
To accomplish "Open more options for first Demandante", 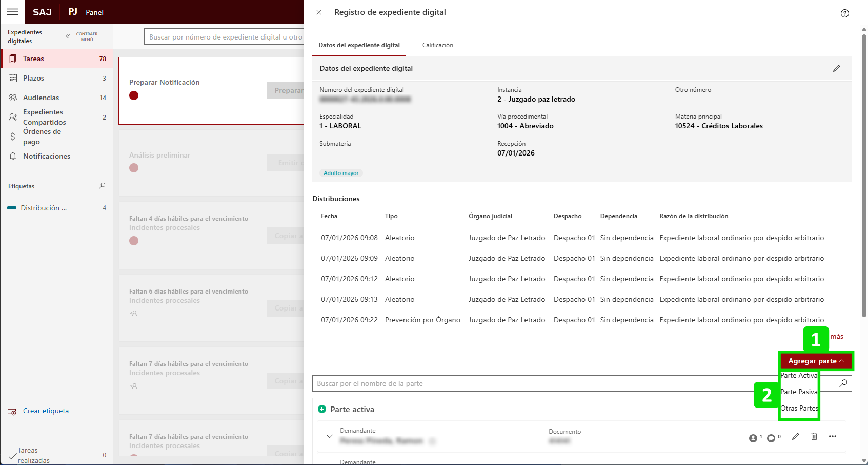I will pyautogui.click(x=832, y=436).
